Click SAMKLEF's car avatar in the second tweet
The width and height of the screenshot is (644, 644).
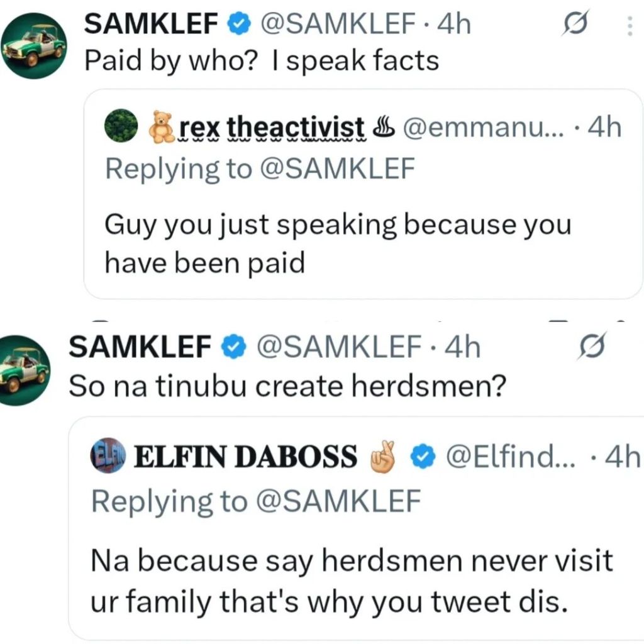coord(25,370)
